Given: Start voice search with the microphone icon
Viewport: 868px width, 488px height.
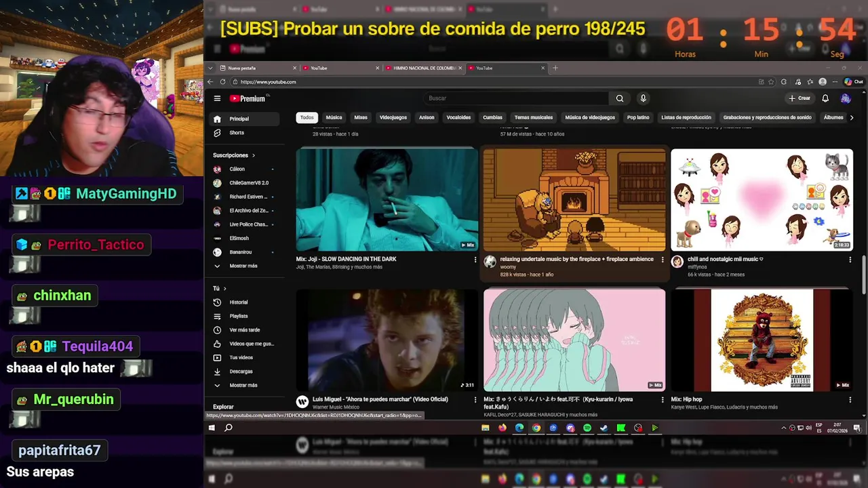Looking at the screenshot, I should click(643, 98).
